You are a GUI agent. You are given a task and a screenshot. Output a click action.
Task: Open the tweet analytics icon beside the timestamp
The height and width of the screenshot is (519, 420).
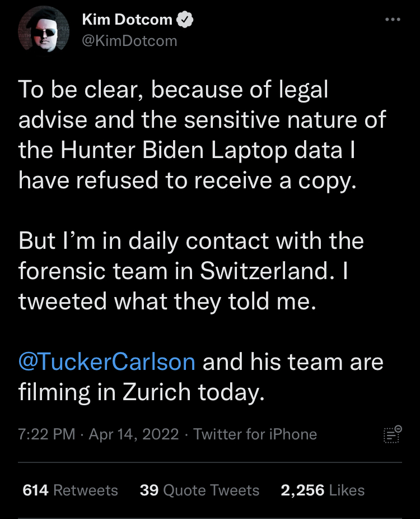tap(393, 434)
